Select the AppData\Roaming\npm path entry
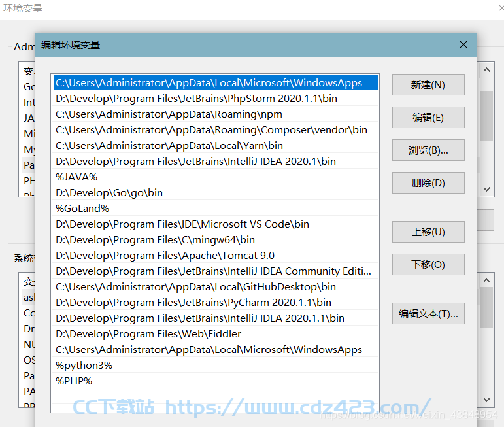 (215, 114)
